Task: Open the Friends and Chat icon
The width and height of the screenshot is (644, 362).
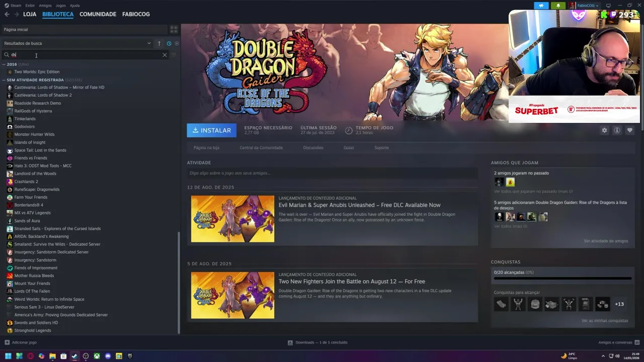Action: coord(637,342)
